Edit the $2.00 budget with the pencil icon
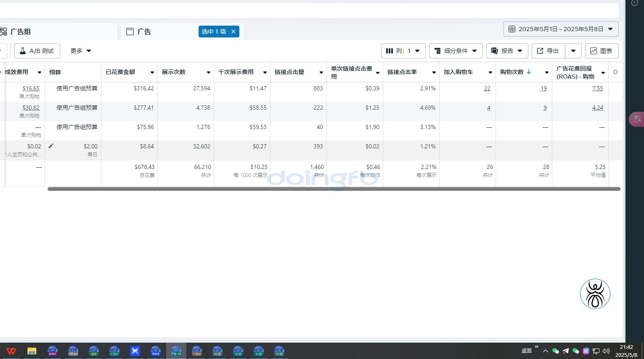644x359 pixels. coord(51,146)
